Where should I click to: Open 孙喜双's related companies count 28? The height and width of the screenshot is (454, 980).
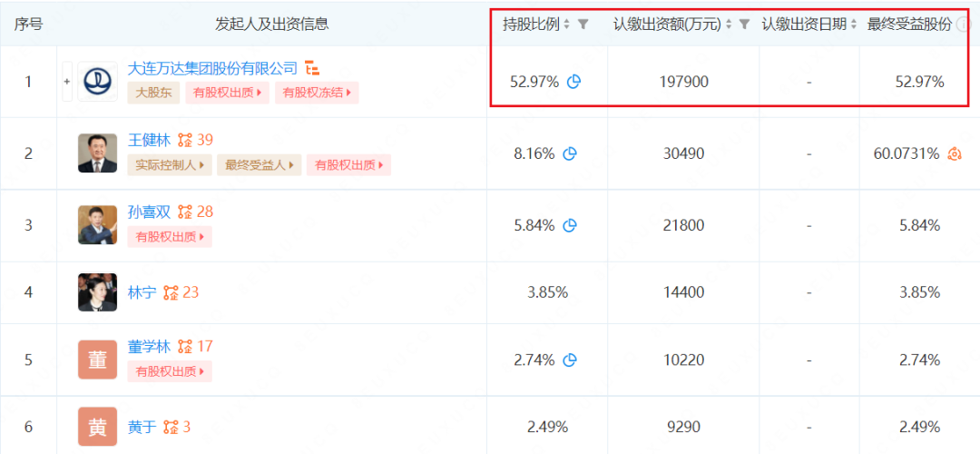(196, 212)
